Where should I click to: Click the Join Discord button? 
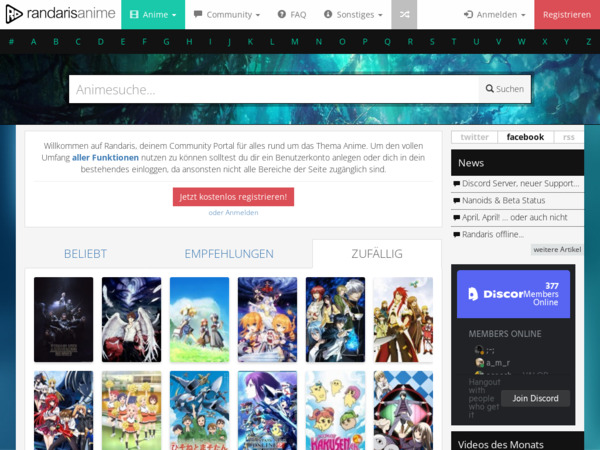pos(535,398)
